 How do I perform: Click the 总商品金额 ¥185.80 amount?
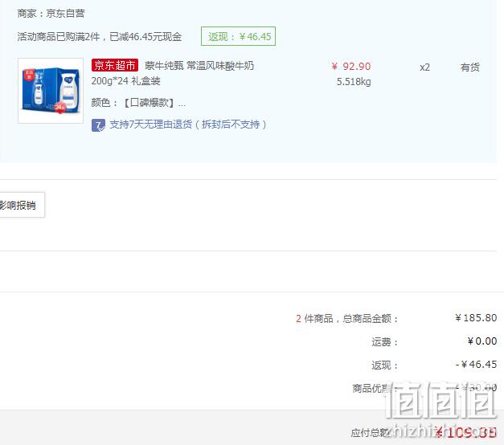click(476, 318)
